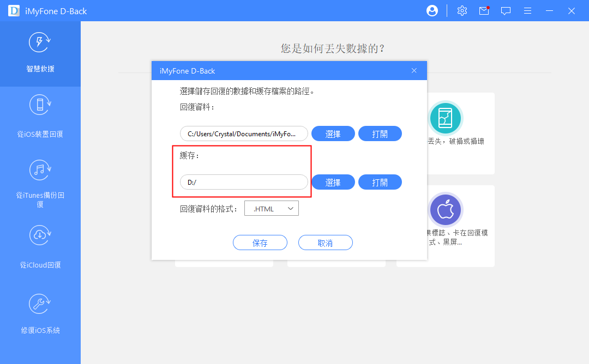Click the 選擇儲存回復的數據和緩存檔案的路徑 instruction text
The image size is (589, 364).
[x=247, y=91]
